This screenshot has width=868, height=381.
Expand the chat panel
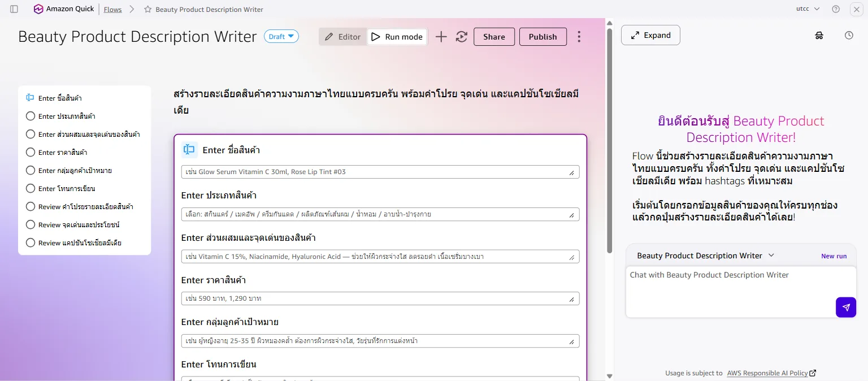(x=650, y=35)
